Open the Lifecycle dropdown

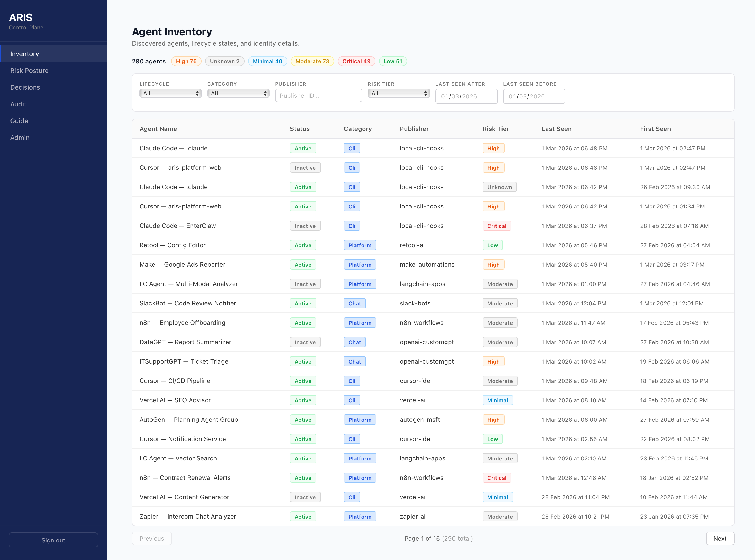[x=171, y=93]
